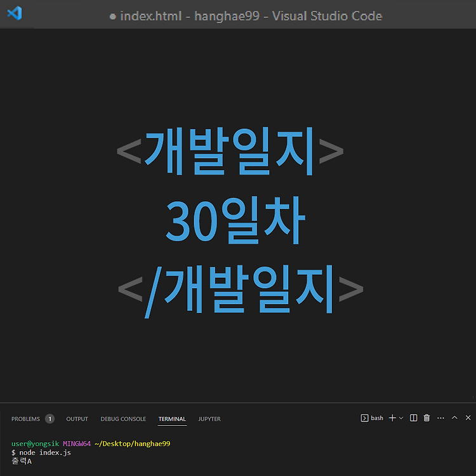This screenshot has height=476, width=476.
Task: Expand the launch profile dropdown chevron
Action: click(401, 418)
